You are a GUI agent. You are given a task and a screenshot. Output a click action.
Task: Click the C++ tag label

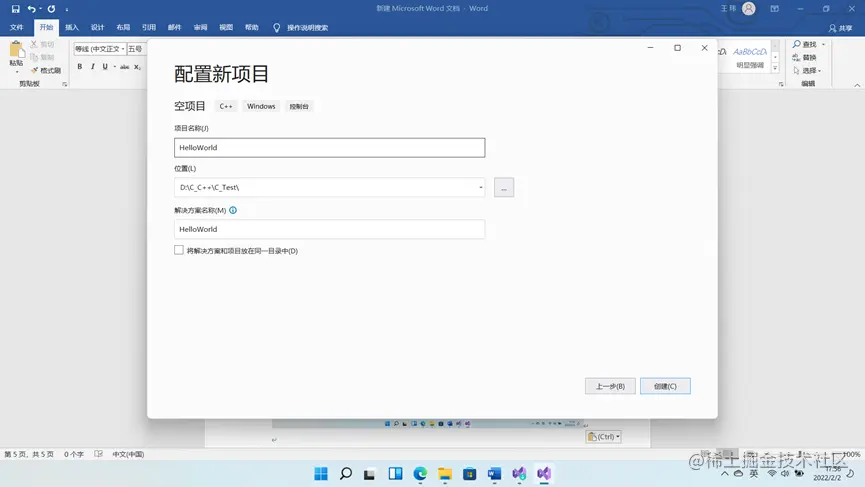coord(226,106)
